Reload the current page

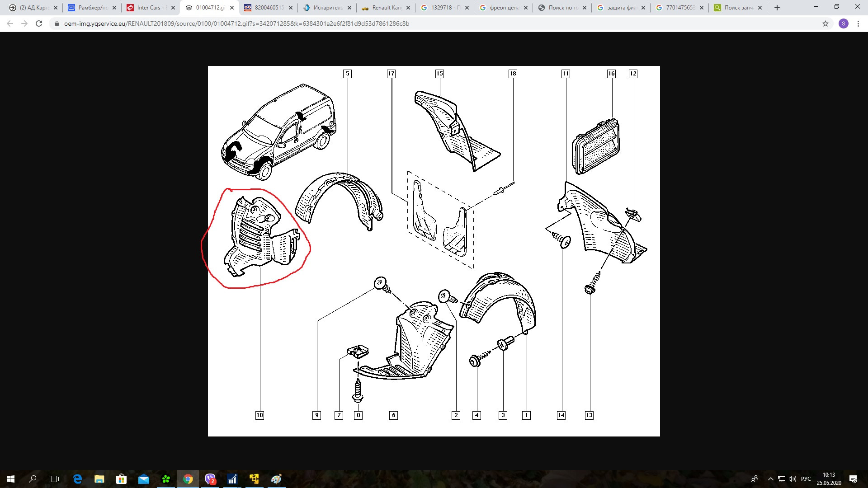pyautogui.click(x=39, y=23)
